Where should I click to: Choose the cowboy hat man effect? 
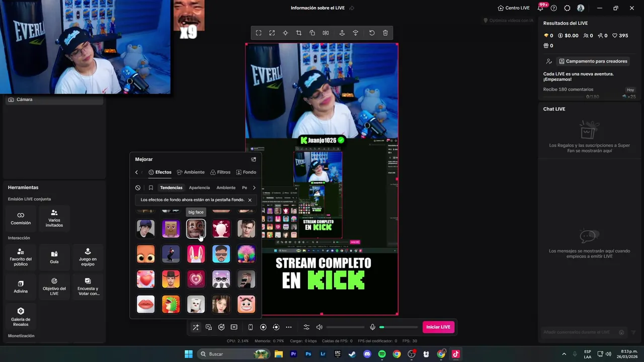[x=171, y=279]
